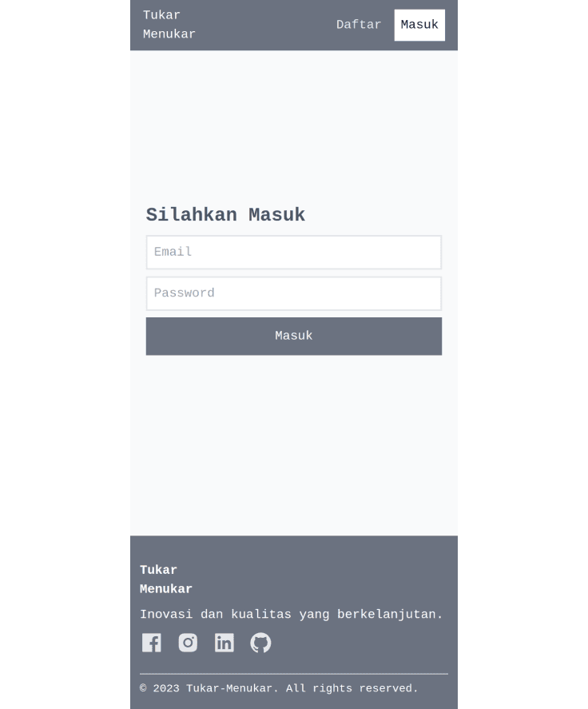Image resolution: width=588 pixels, height=709 pixels.
Task: Open the Instagram icon link in footer
Action: coord(188,643)
